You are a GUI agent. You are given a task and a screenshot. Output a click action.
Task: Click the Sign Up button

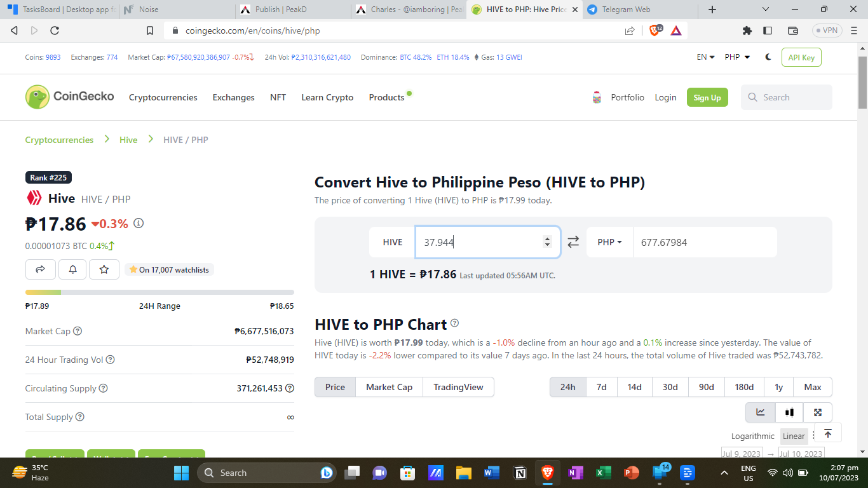tap(707, 97)
